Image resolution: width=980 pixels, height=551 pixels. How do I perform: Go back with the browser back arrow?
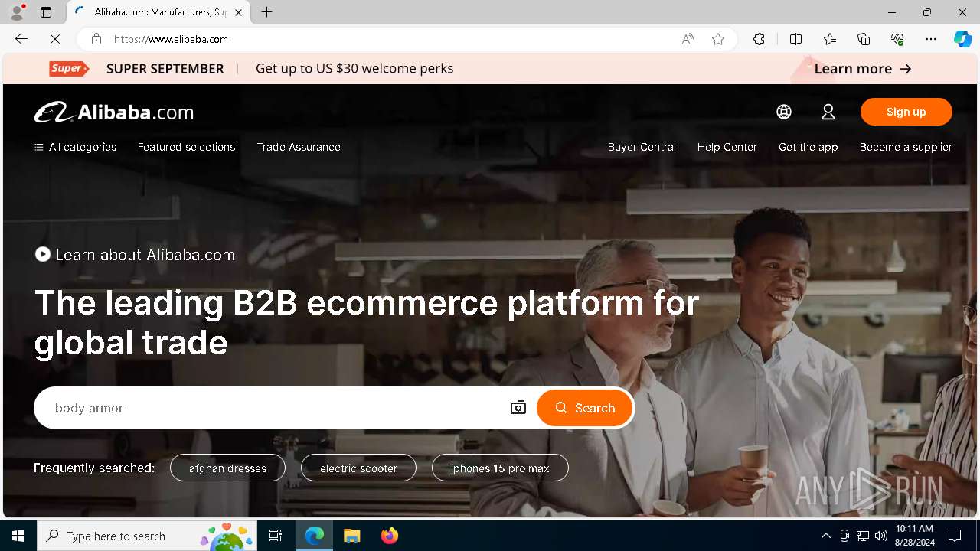pyautogui.click(x=21, y=39)
